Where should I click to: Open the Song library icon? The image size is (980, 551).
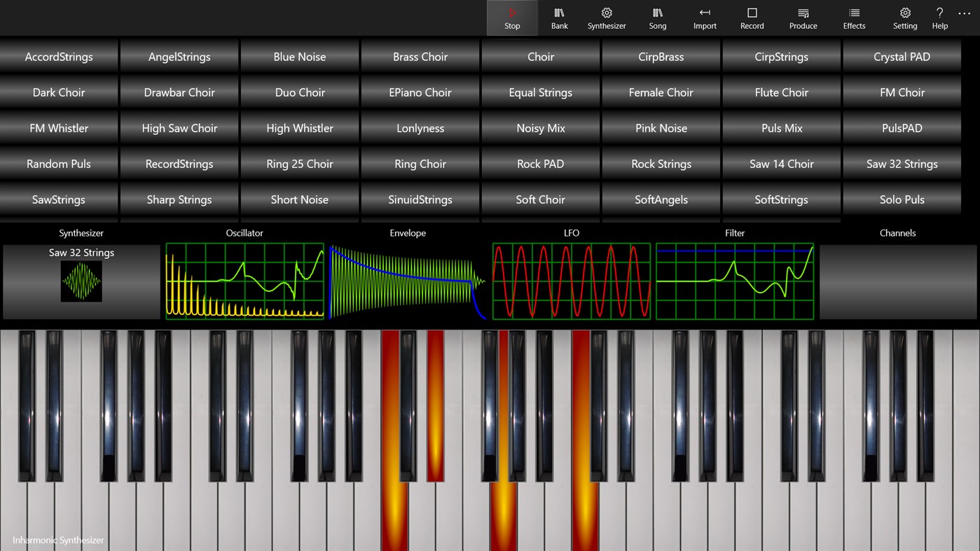[x=657, y=18]
